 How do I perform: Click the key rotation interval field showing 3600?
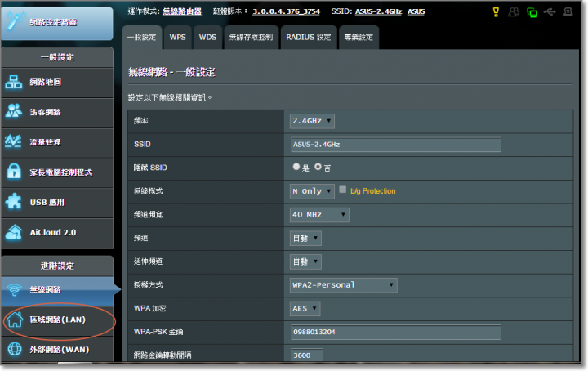(307, 355)
